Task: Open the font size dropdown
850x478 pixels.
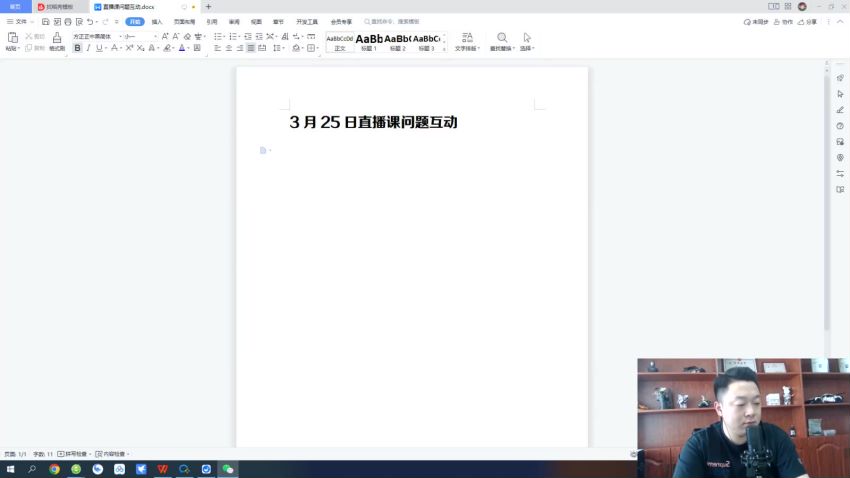Action: pos(155,36)
